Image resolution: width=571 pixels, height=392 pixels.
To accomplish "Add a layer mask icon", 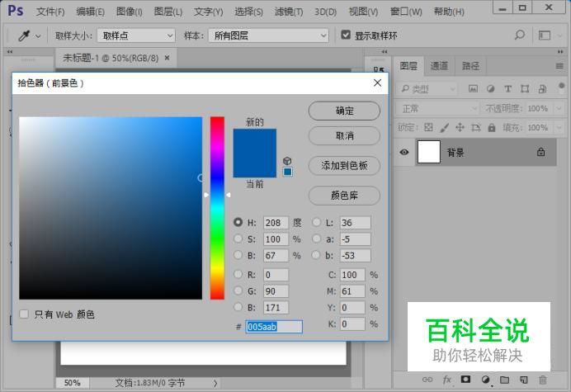I will (465, 380).
